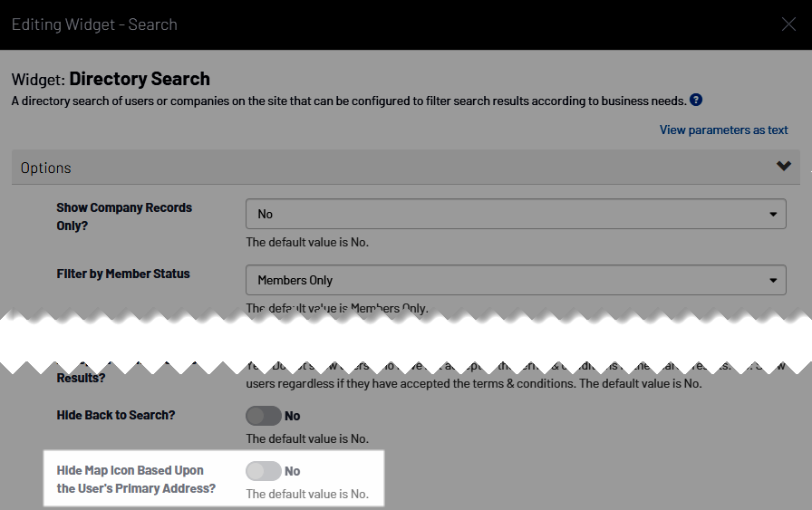
Task: Close the Editing Widget dialog
Action: (788, 24)
